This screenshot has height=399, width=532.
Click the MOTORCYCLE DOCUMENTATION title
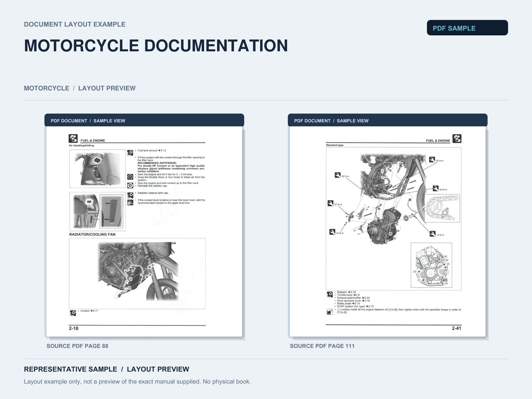click(x=156, y=46)
